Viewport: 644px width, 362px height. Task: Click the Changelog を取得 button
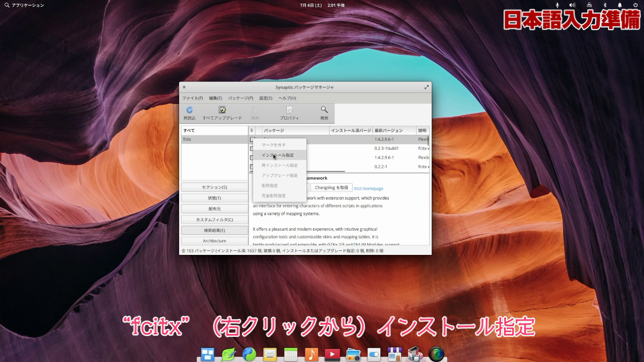pyautogui.click(x=332, y=188)
